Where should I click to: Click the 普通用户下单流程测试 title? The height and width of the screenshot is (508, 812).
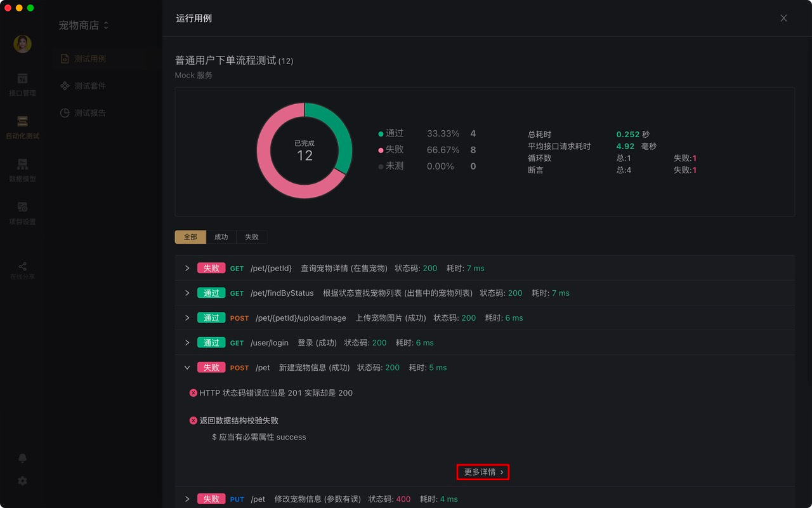coord(225,60)
